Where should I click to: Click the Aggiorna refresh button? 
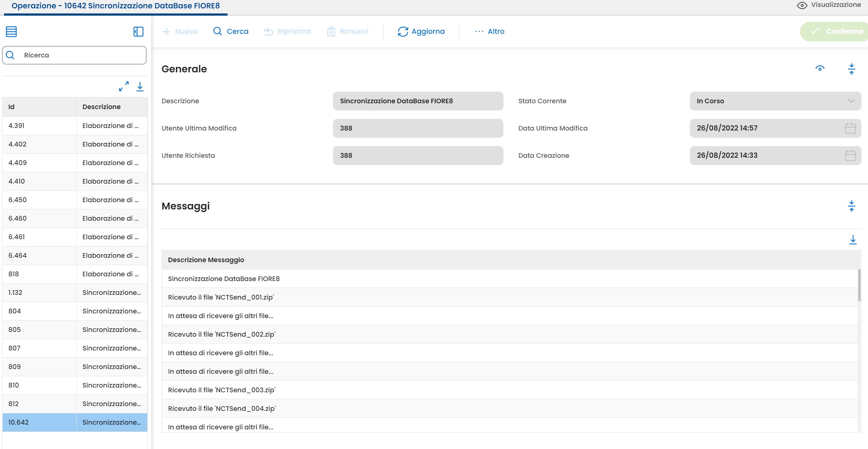pyautogui.click(x=421, y=31)
